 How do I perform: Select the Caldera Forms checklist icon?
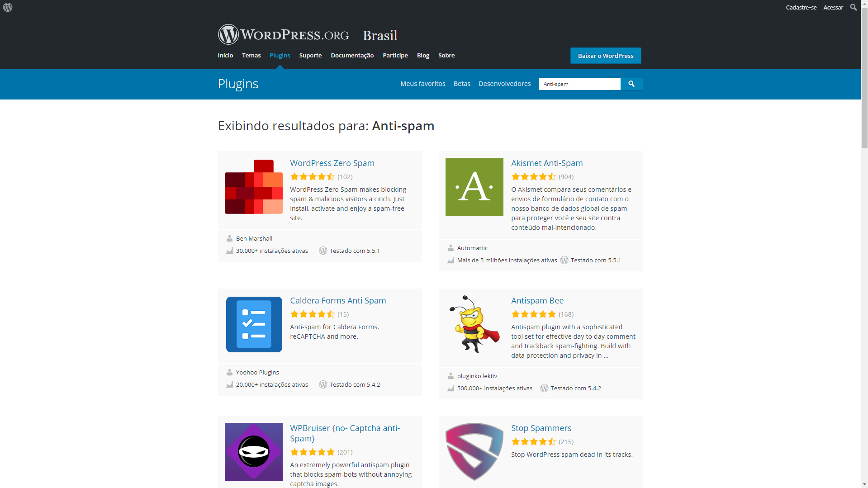(x=254, y=324)
